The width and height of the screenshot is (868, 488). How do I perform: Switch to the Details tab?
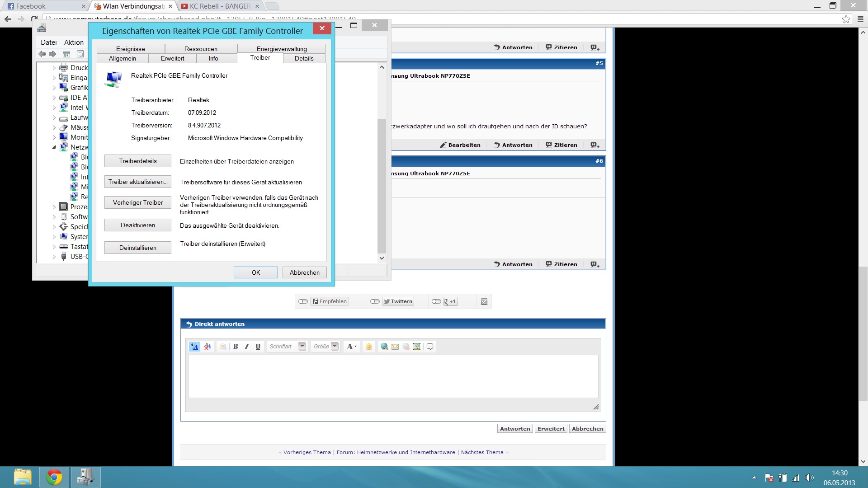point(304,58)
